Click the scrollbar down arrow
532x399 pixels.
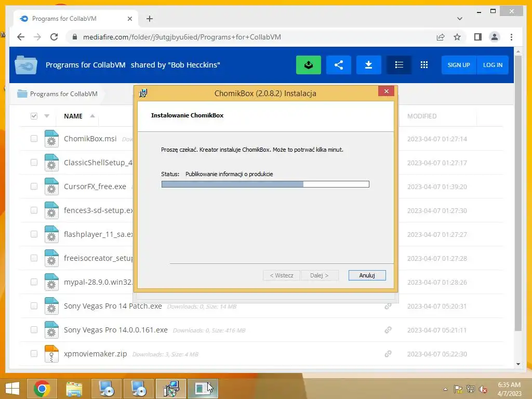(518, 364)
